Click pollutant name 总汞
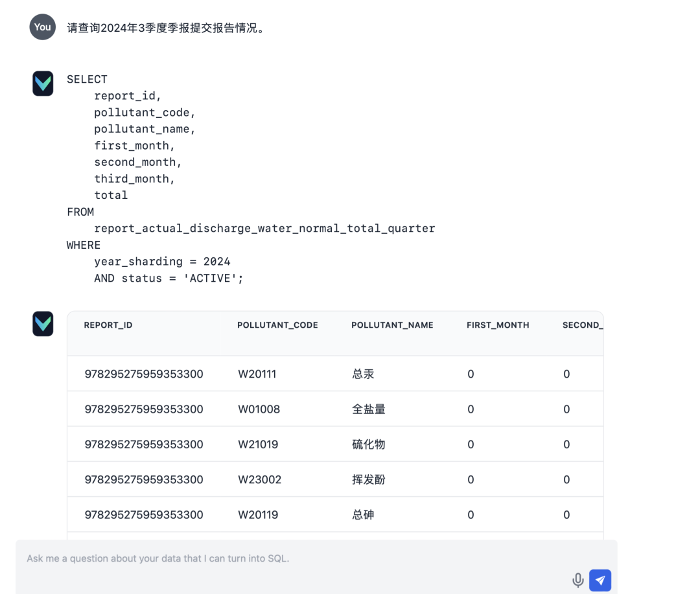Image resolution: width=700 pixels, height=594 pixels. [363, 374]
